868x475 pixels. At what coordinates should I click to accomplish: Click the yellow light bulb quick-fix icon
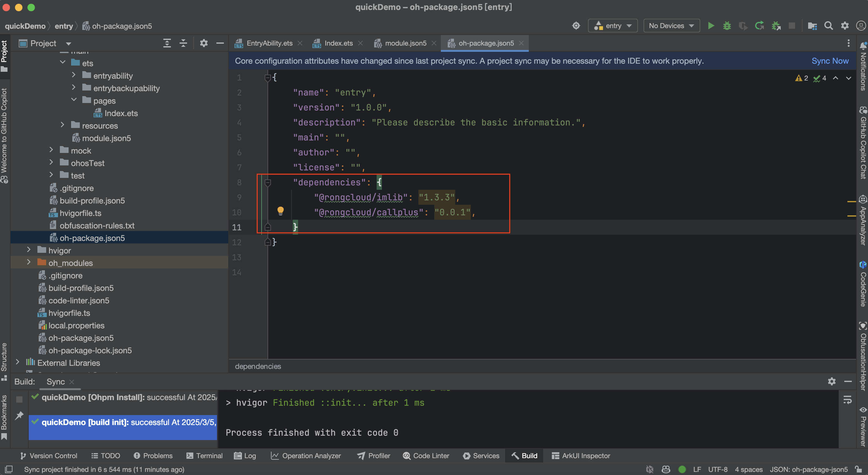point(280,211)
